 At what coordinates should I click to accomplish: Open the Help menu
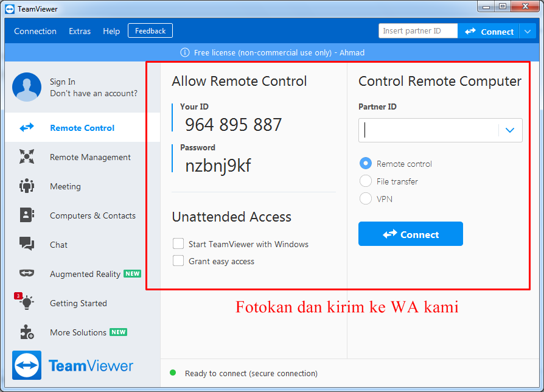[111, 31]
